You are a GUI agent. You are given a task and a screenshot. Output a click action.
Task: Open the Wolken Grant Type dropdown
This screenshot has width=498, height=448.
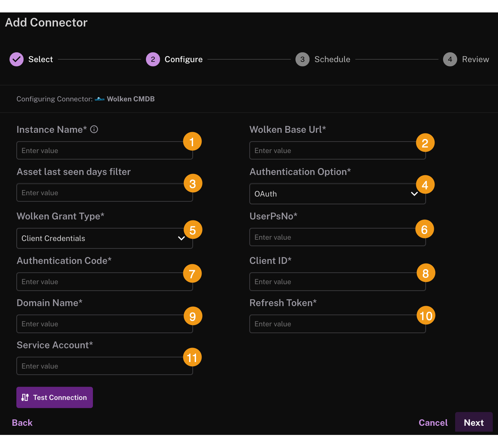click(x=105, y=238)
